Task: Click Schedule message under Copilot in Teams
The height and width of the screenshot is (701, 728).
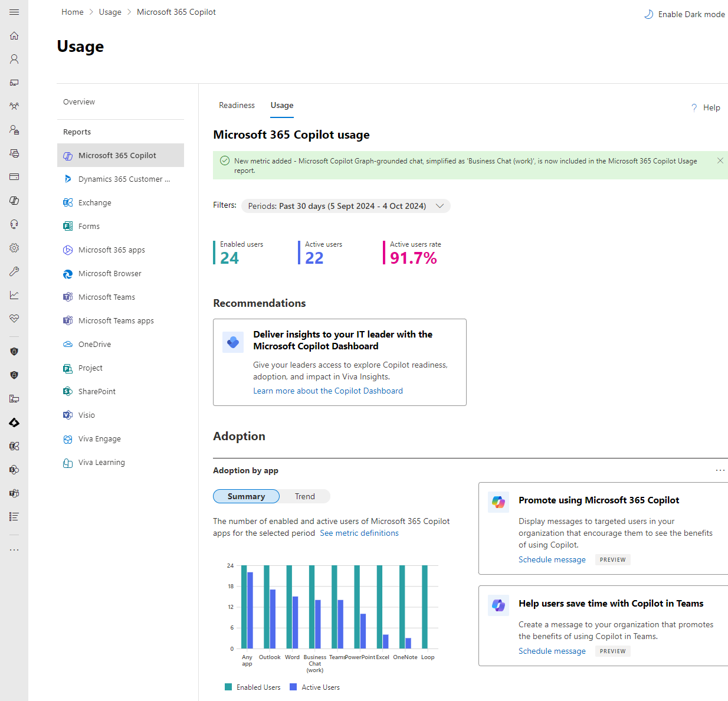Action: click(552, 651)
